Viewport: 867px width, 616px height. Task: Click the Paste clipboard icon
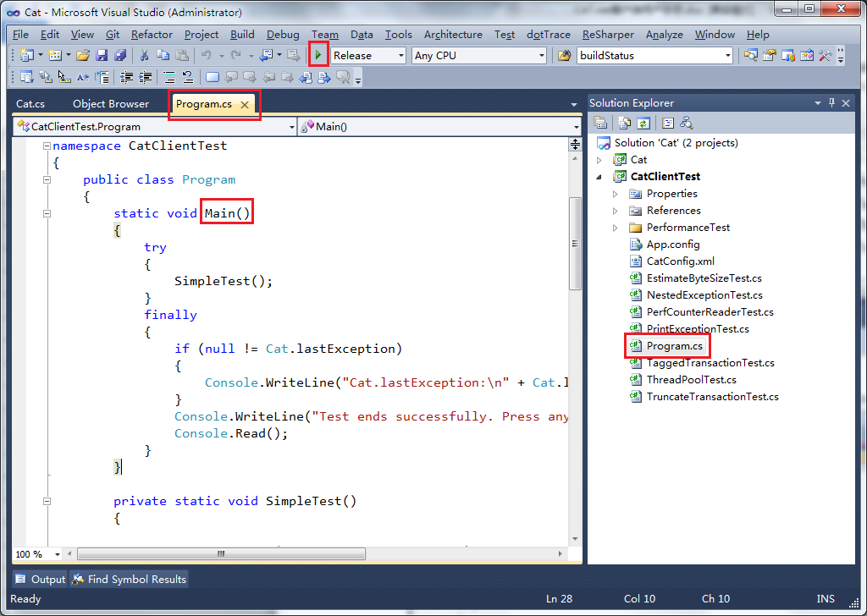[182, 55]
